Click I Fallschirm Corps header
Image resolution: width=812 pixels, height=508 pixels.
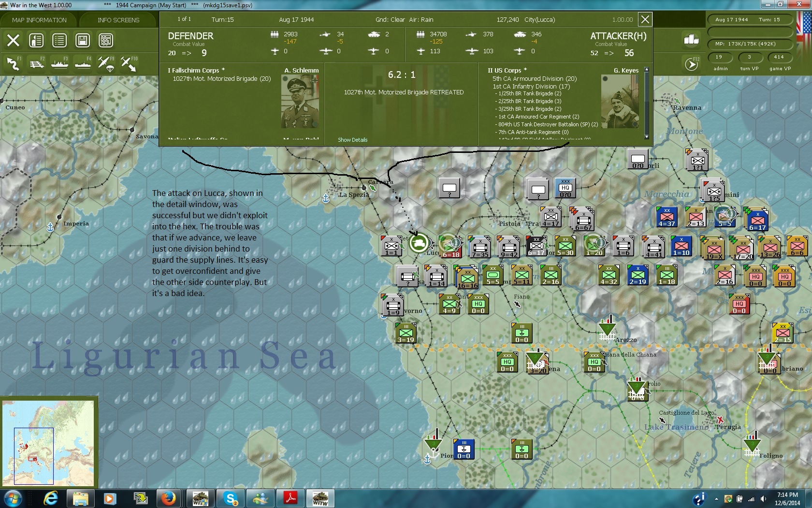point(196,70)
